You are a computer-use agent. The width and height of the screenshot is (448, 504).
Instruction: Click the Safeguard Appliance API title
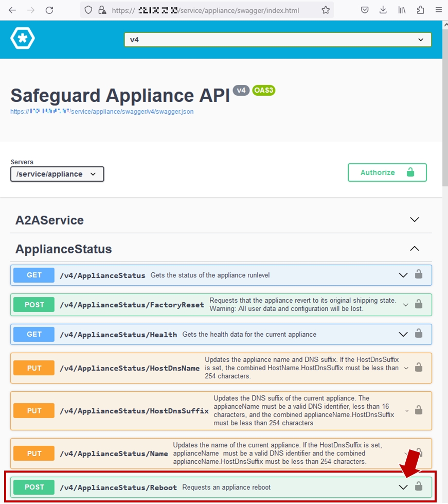[x=120, y=95]
